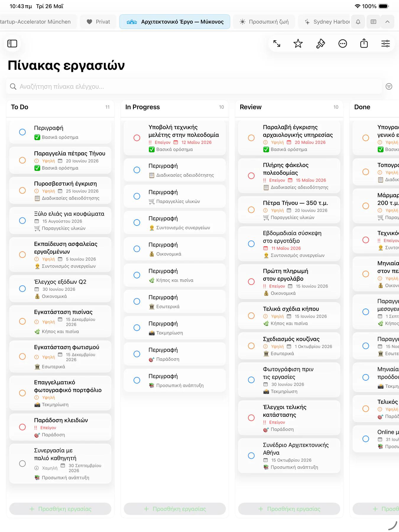Click the Διαδικασίες αδειοδότησης clipboard icon in In Progress

pos(152,175)
